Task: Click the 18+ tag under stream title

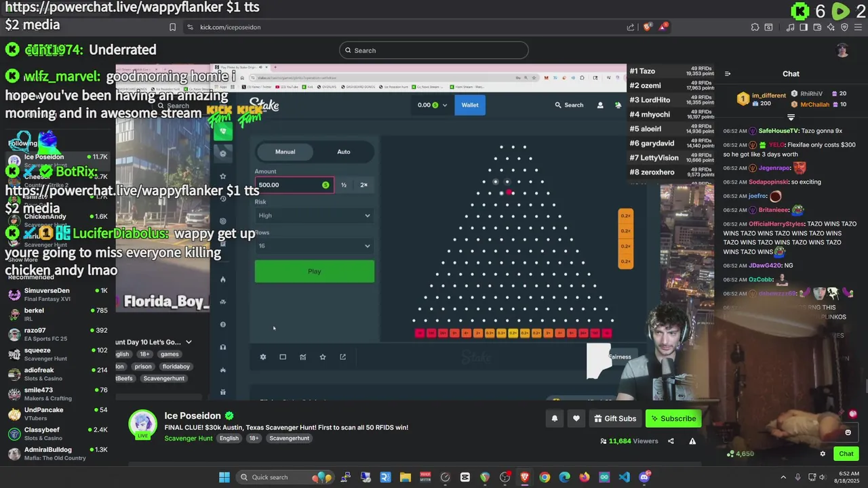Action: [x=254, y=439]
